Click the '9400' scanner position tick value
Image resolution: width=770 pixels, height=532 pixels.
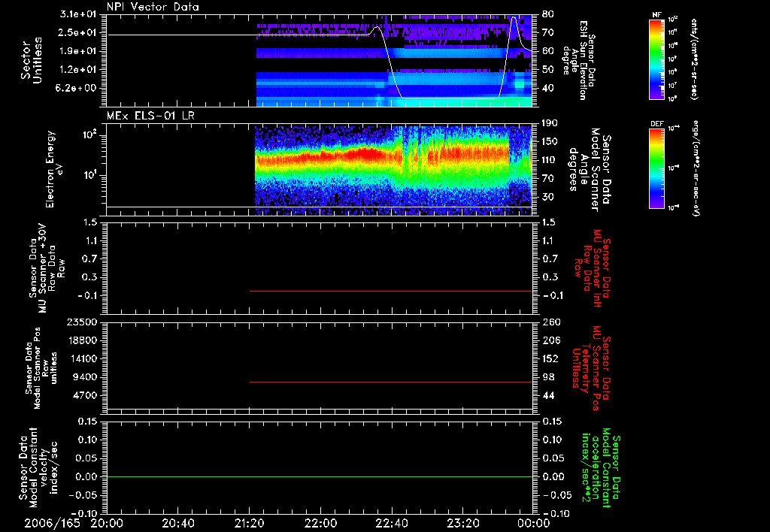tap(85, 377)
